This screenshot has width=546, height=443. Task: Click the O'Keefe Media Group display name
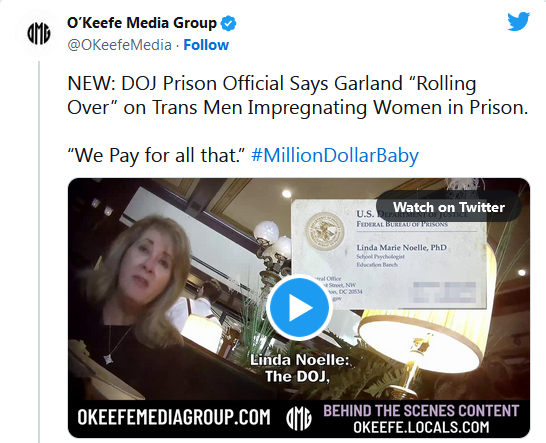(142, 23)
